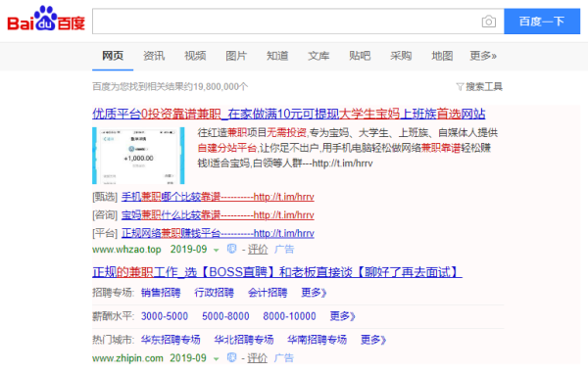Select salary range 5000-8000
Image resolution: width=588 pixels, height=373 pixels.
(x=225, y=316)
